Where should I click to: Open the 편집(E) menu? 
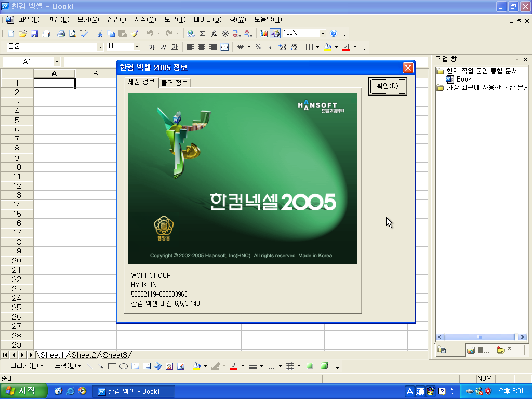[58, 20]
